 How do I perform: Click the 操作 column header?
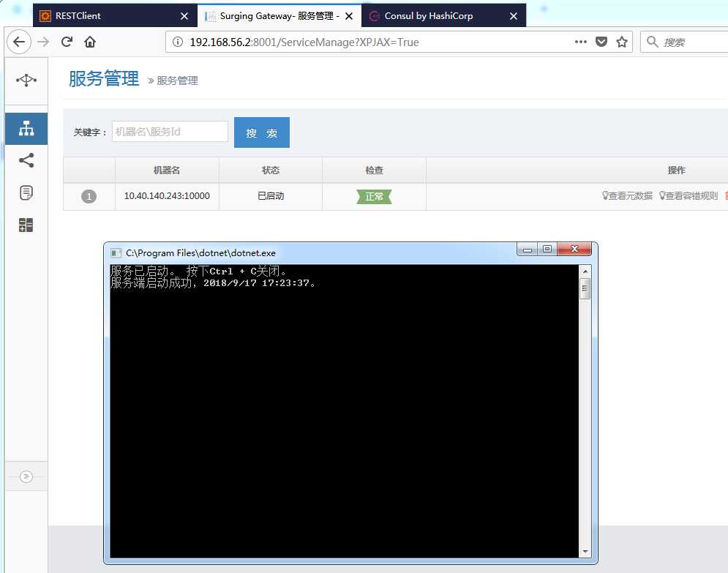tap(677, 170)
